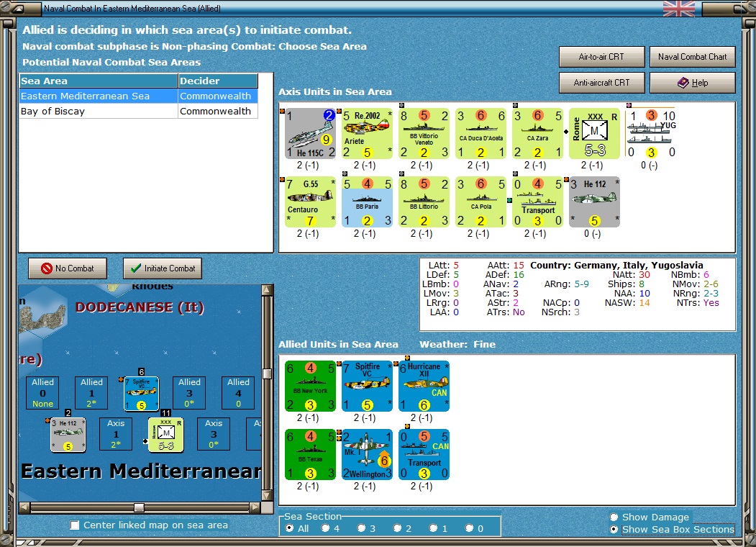Select the G.55 Centauro fighter unit
The width and height of the screenshot is (756, 547).
pos(310,202)
